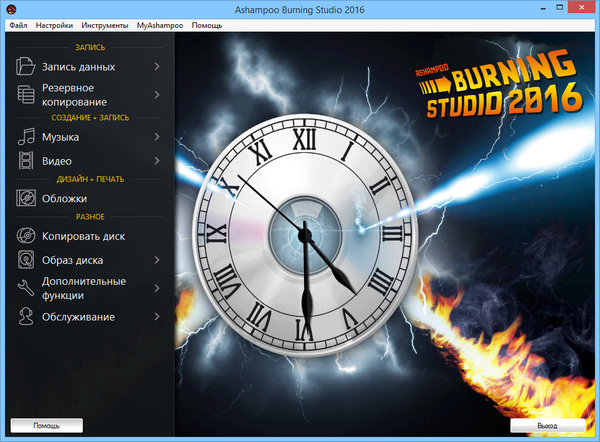Expand the Музыка submenu chevron

pyautogui.click(x=157, y=137)
